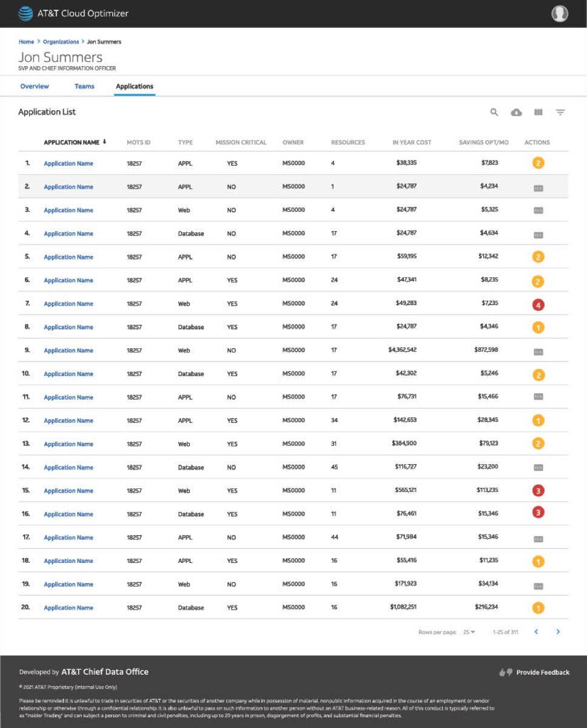Image resolution: width=587 pixels, height=728 pixels.
Task: Switch to the Overview tab
Action: coord(35,86)
